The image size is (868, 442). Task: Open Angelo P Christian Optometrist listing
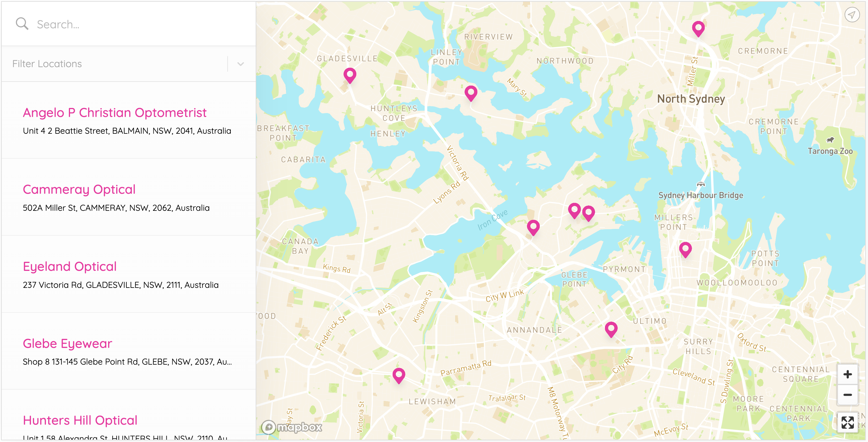(115, 113)
